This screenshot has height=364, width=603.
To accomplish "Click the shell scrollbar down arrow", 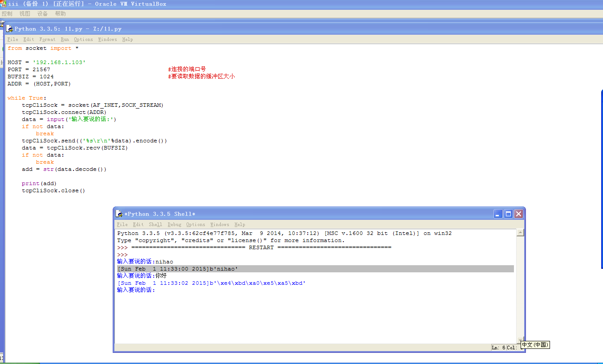I will coord(520,339).
